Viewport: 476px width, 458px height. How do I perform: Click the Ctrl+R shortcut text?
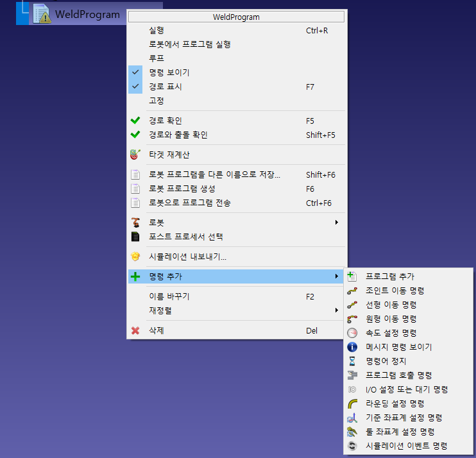[x=317, y=31]
